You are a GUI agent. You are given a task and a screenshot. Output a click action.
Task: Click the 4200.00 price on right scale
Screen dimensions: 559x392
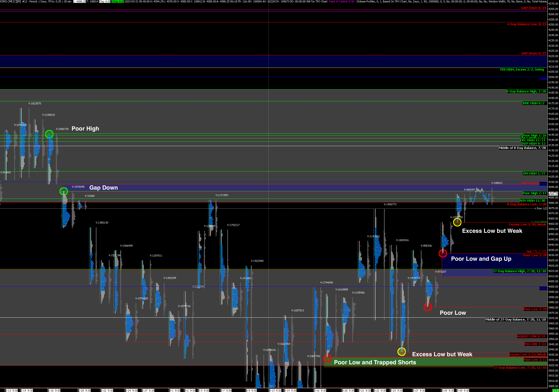click(x=553, y=77)
